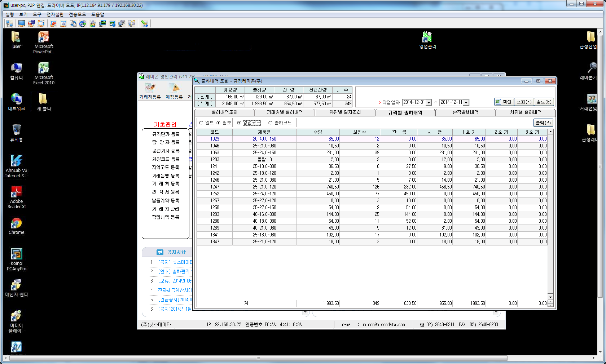Open the 전자칠판 menu
The height and width of the screenshot is (364, 606).
[55, 14]
